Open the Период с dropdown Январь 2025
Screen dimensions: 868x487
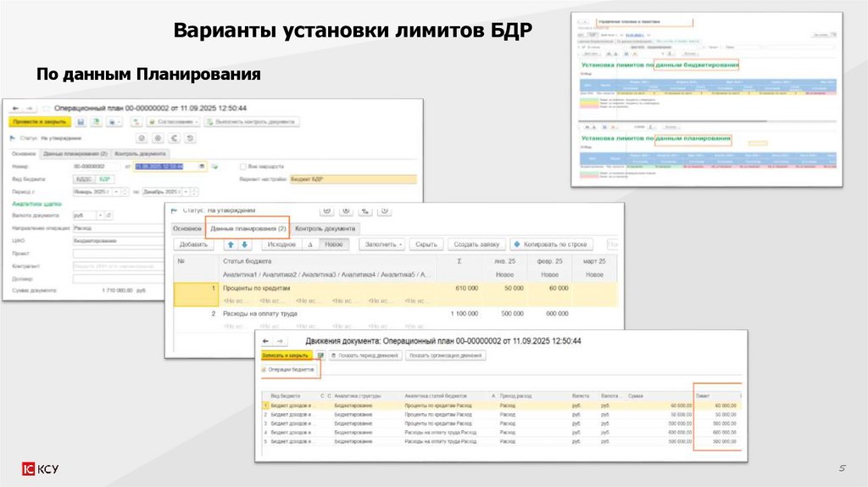115,192
